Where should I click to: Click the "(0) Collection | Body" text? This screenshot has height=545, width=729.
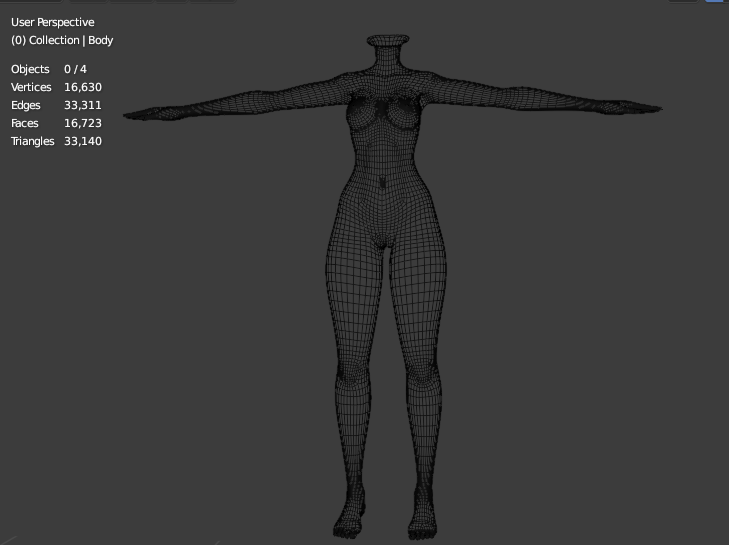pos(62,40)
